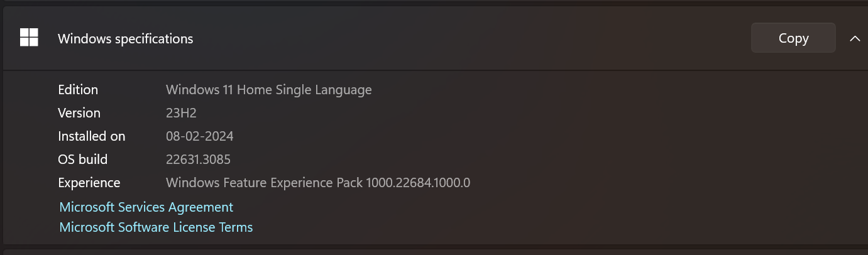Collapse the Windows specifications section chevron
The image size is (868, 255).
pyautogui.click(x=854, y=38)
